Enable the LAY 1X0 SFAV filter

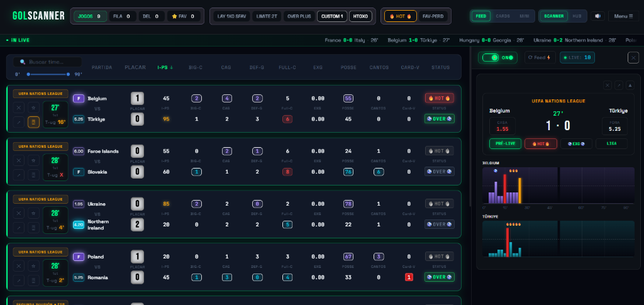(x=231, y=16)
